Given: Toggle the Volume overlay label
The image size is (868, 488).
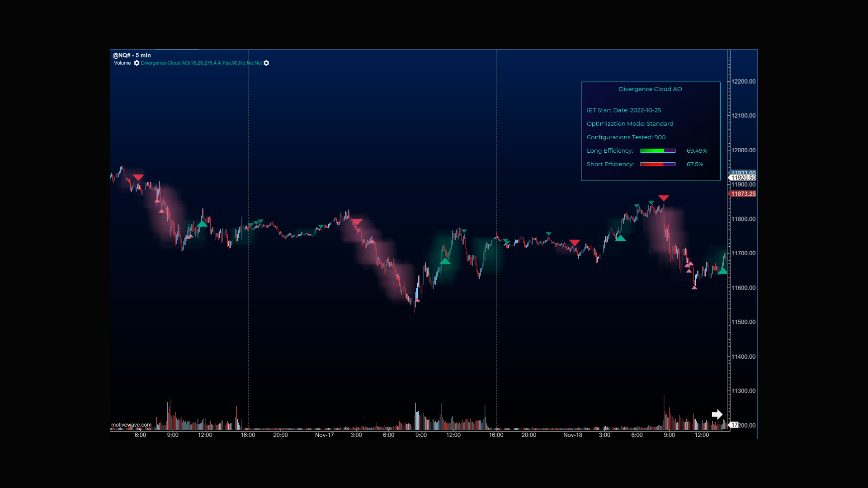Looking at the screenshot, I should tap(122, 63).
